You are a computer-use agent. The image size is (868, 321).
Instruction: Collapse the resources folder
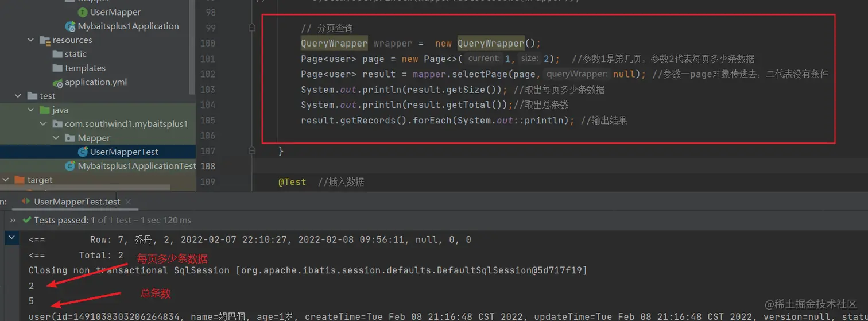pos(31,40)
